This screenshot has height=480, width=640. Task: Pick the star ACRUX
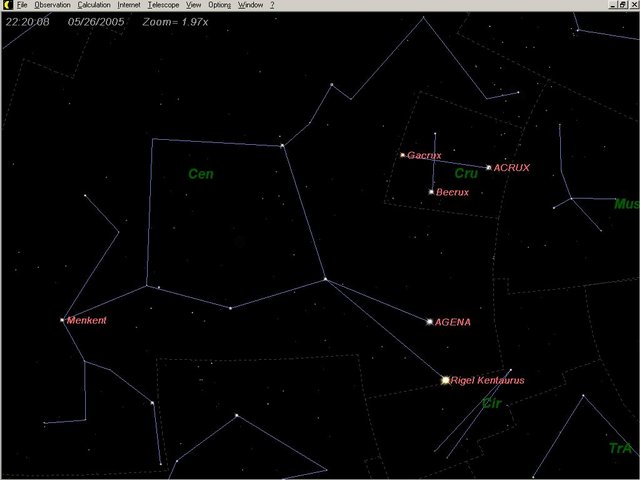click(x=489, y=167)
